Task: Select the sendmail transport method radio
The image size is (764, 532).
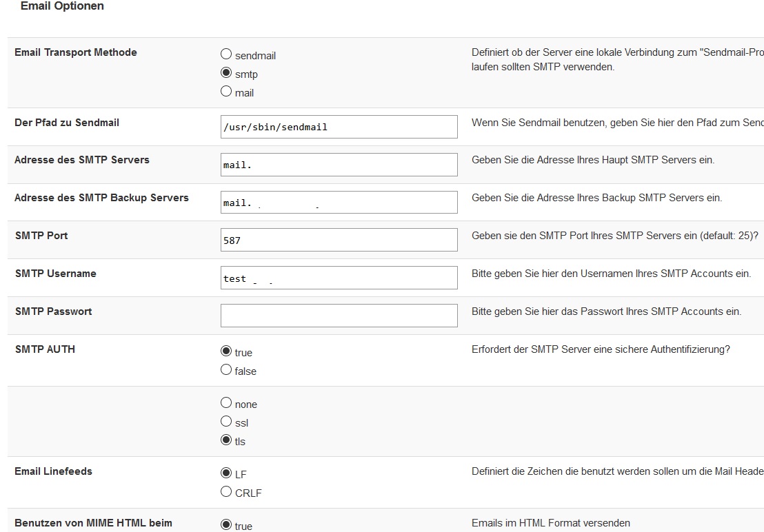Action: coord(226,54)
